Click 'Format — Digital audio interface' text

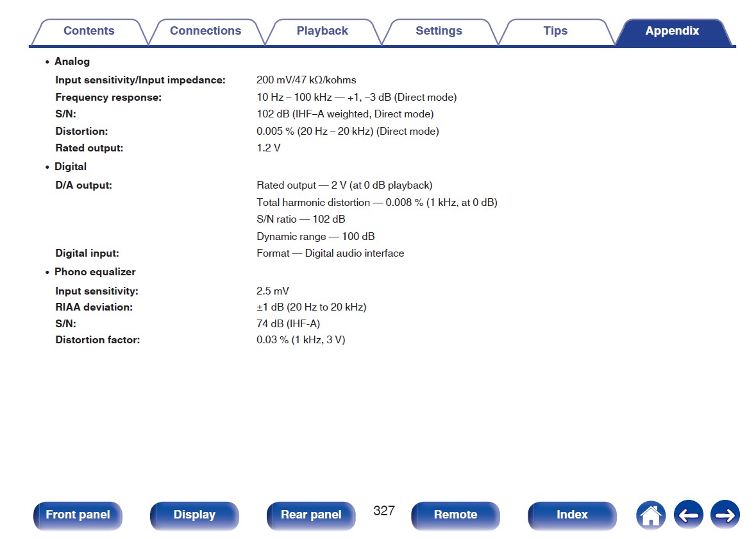(330, 253)
